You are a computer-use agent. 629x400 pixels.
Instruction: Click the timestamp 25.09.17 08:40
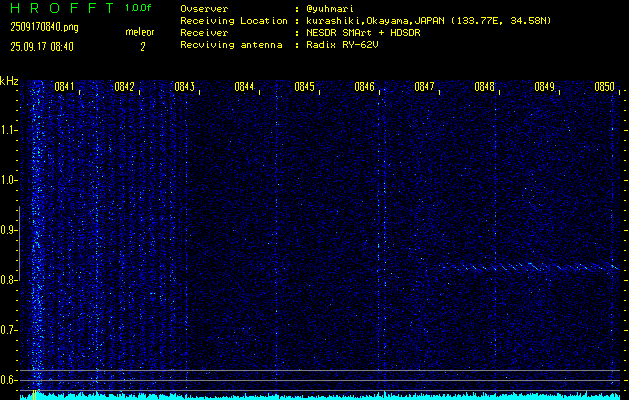(x=42, y=47)
